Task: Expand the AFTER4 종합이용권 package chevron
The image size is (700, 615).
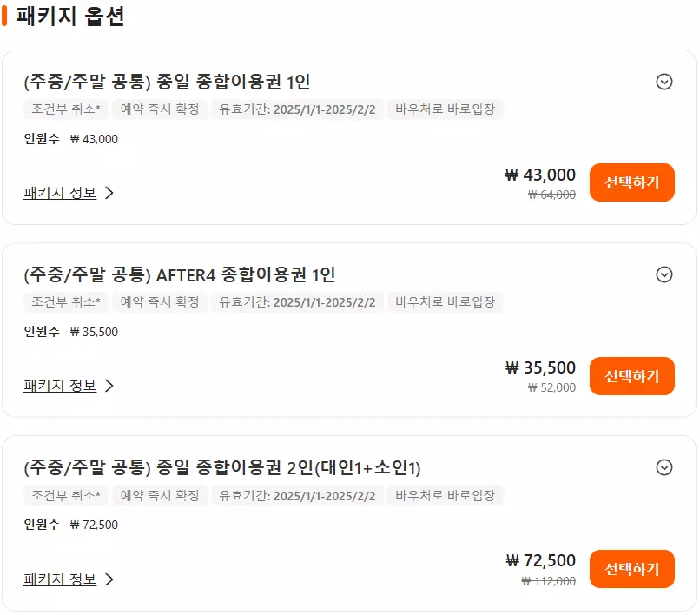Action: [x=664, y=274]
